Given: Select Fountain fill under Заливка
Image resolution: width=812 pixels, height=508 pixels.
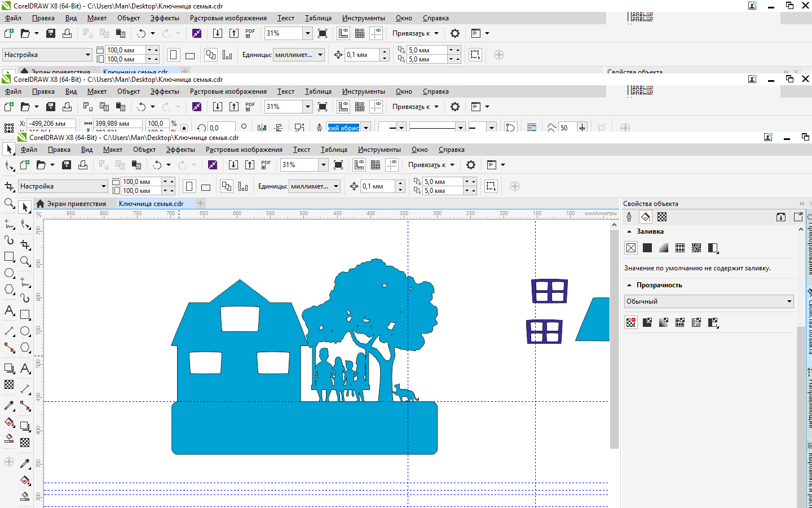Looking at the screenshot, I should click(x=664, y=248).
